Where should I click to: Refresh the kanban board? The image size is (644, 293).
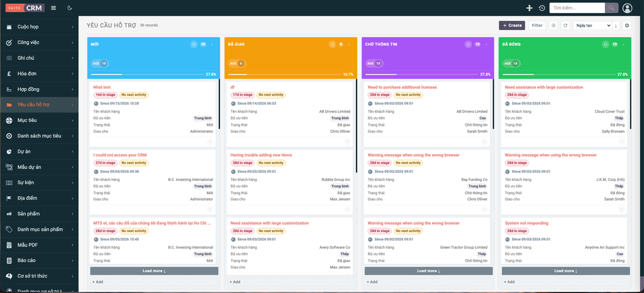pyautogui.click(x=565, y=25)
